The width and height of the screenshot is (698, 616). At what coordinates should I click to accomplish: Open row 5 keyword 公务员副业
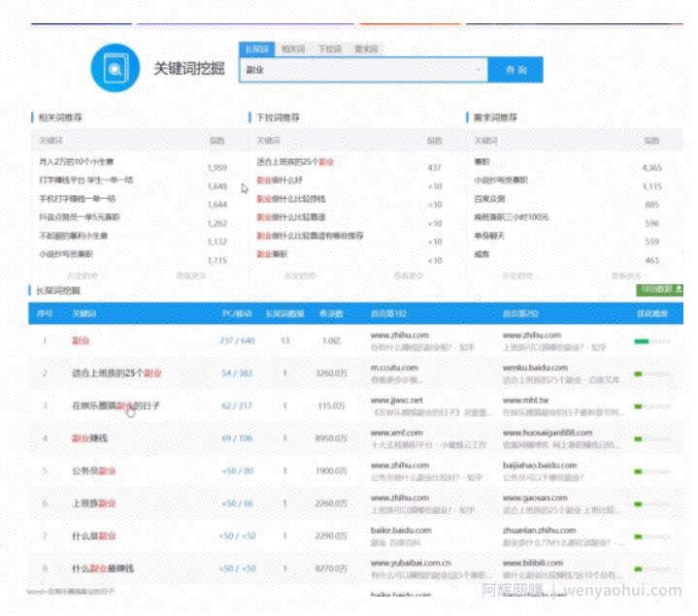click(x=94, y=470)
